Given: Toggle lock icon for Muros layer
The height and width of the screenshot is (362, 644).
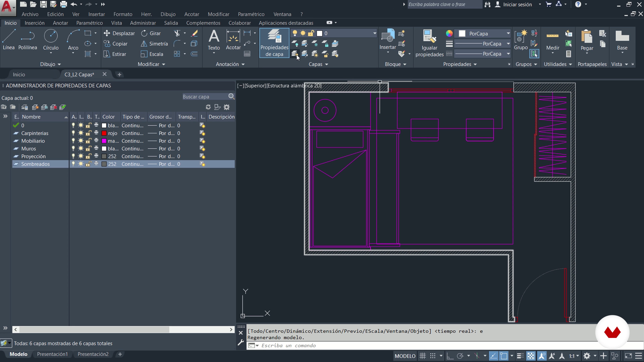Looking at the screenshot, I should [x=88, y=149].
